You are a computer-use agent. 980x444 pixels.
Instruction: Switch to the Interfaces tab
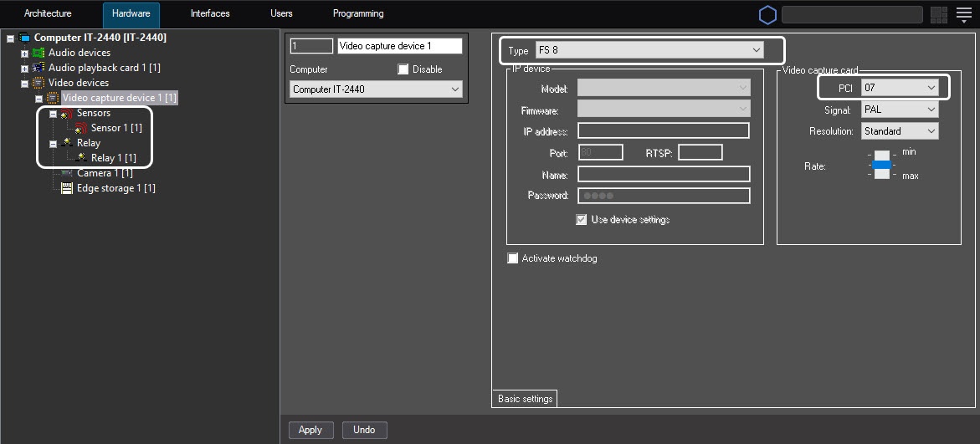pyautogui.click(x=210, y=14)
